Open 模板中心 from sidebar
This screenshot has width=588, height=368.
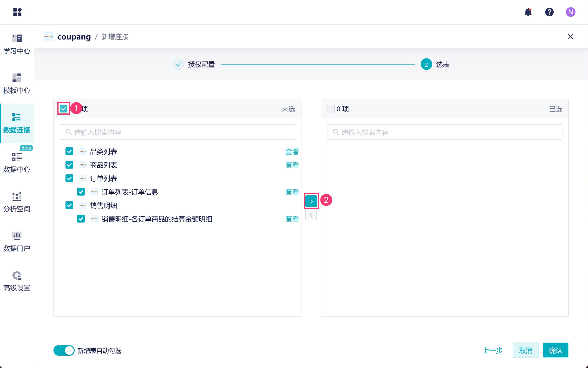click(17, 84)
